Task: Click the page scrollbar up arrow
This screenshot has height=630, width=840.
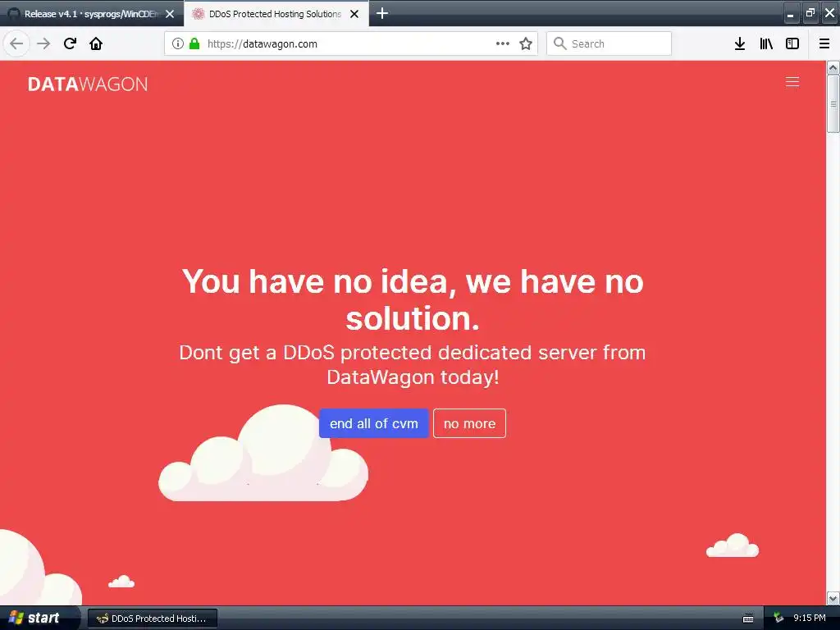Action: pyautogui.click(x=833, y=67)
